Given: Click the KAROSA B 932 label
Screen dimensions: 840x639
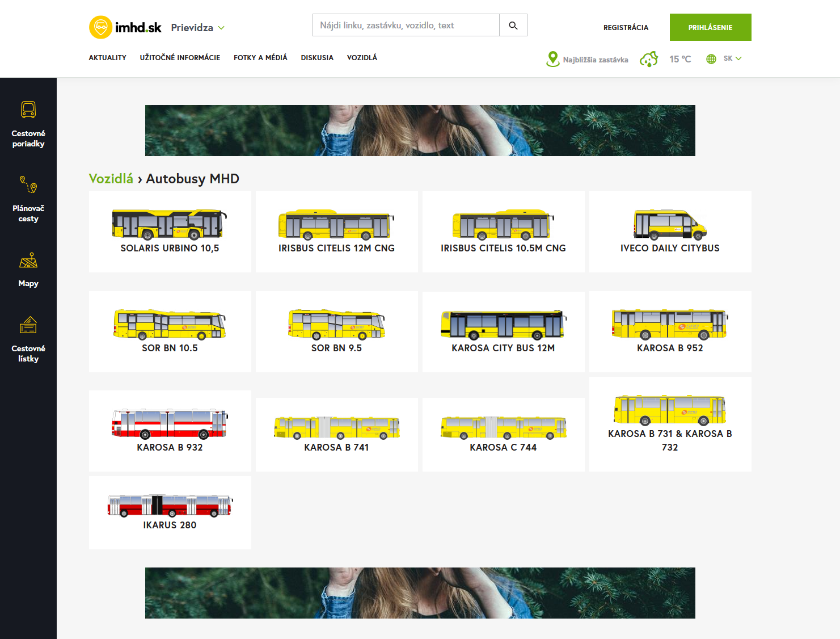Looking at the screenshot, I should (x=170, y=448).
